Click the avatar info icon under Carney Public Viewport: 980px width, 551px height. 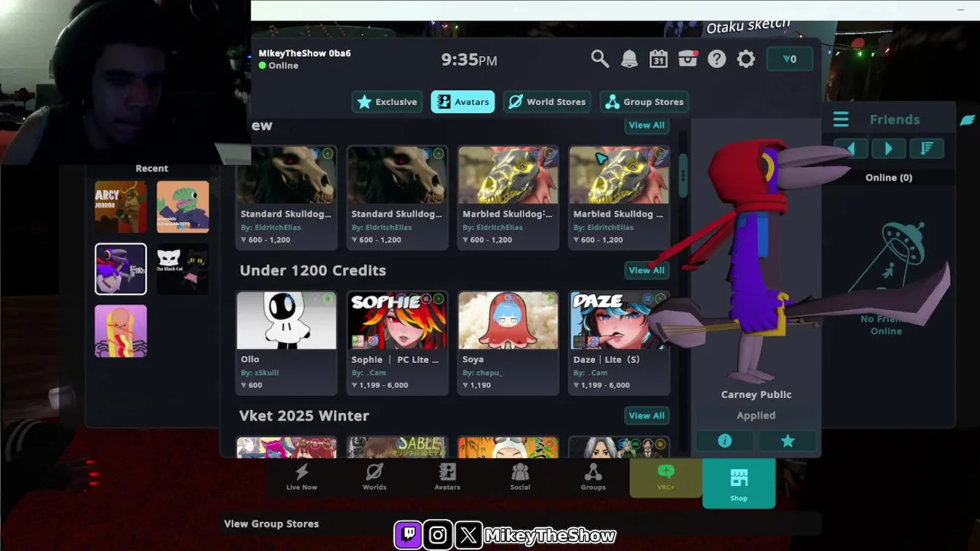click(x=725, y=441)
